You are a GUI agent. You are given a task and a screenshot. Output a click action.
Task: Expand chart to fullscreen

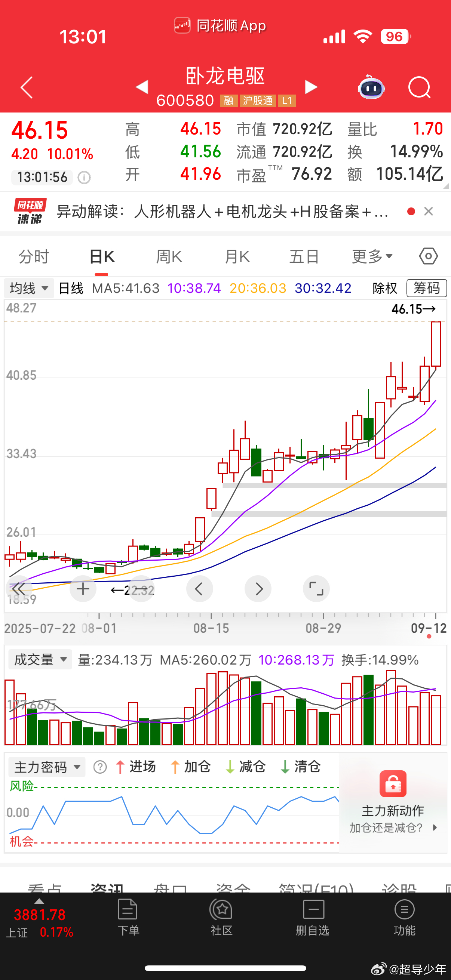pyautogui.click(x=316, y=589)
